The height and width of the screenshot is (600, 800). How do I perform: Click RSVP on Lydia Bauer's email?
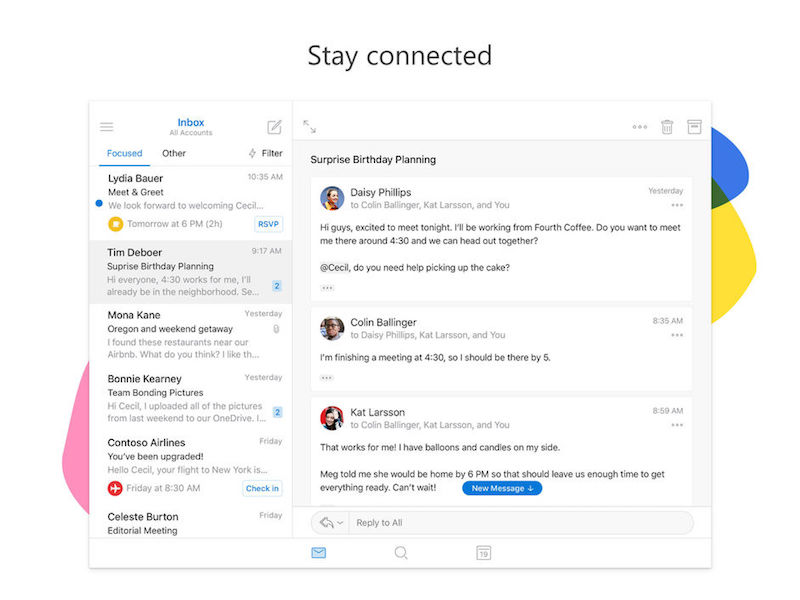pyautogui.click(x=268, y=224)
